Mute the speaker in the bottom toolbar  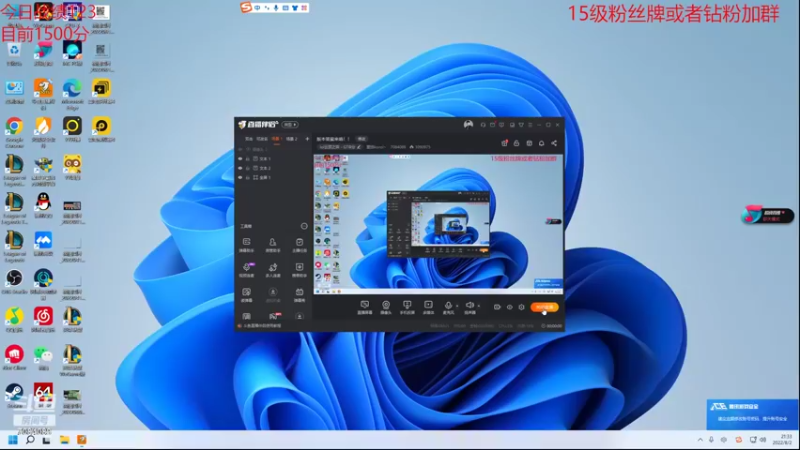coord(469,306)
